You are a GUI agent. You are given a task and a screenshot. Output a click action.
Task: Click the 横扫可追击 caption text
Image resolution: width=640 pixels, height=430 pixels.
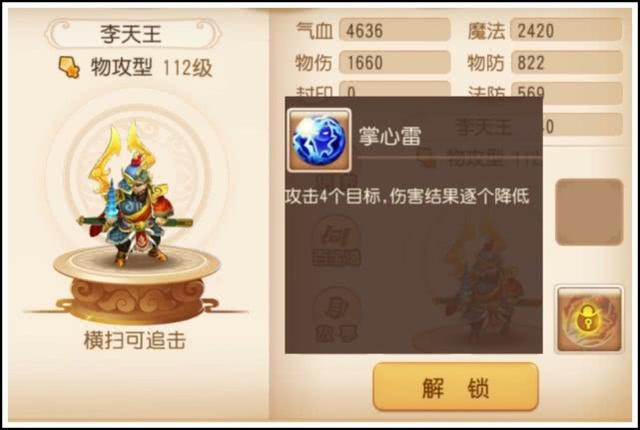click(x=135, y=340)
